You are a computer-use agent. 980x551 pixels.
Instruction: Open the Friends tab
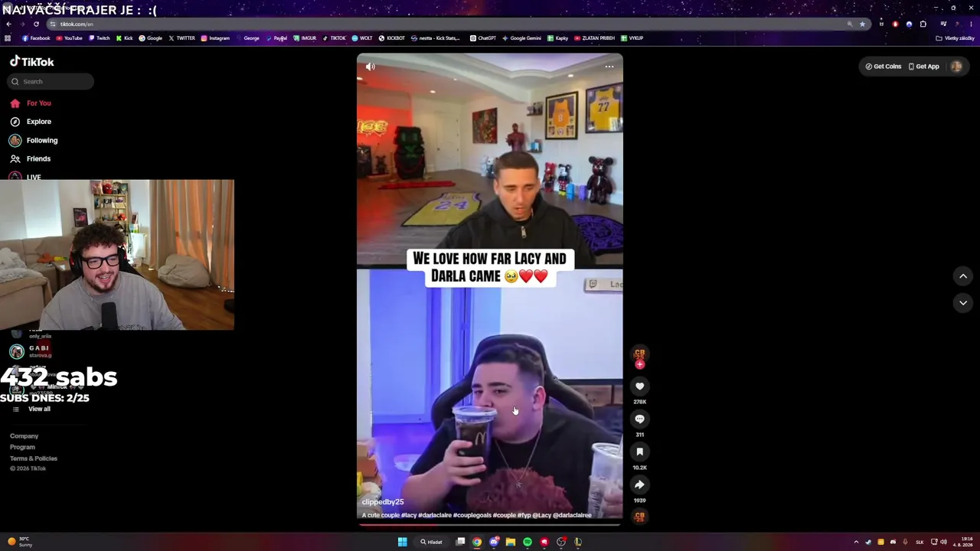(30, 159)
